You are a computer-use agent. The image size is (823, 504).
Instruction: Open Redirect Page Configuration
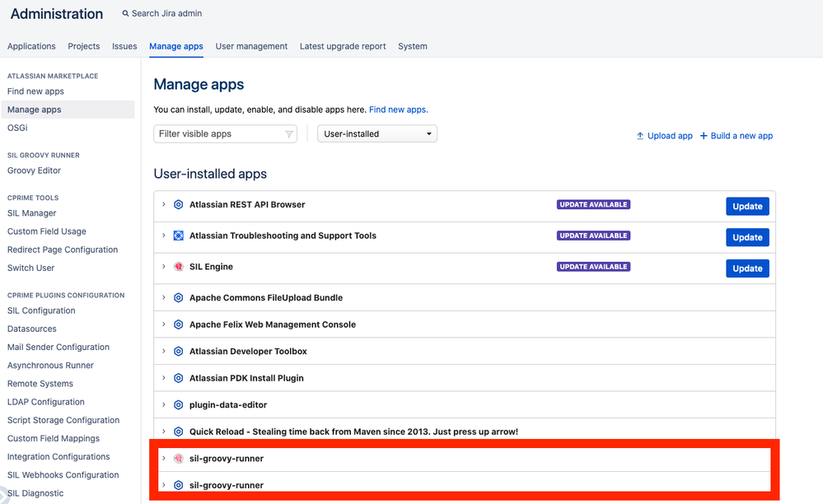coord(63,250)
